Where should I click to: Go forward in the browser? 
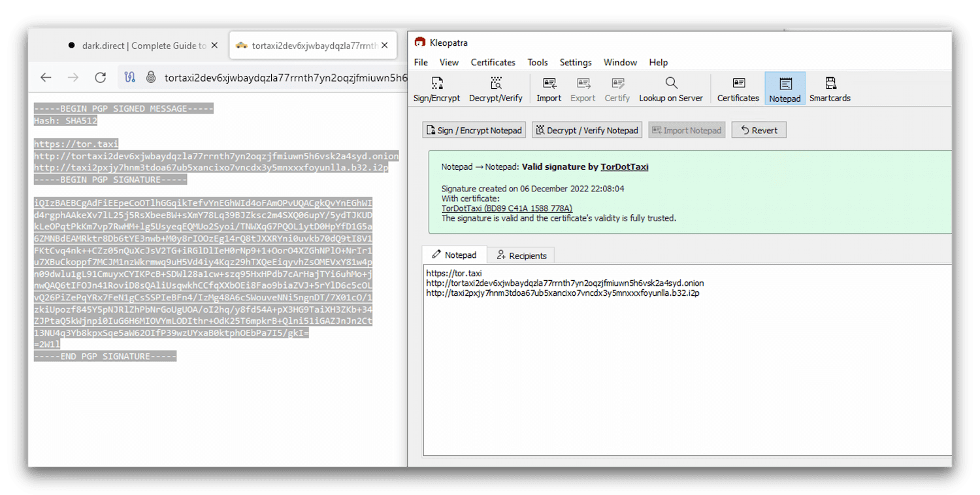coord(73,77)
